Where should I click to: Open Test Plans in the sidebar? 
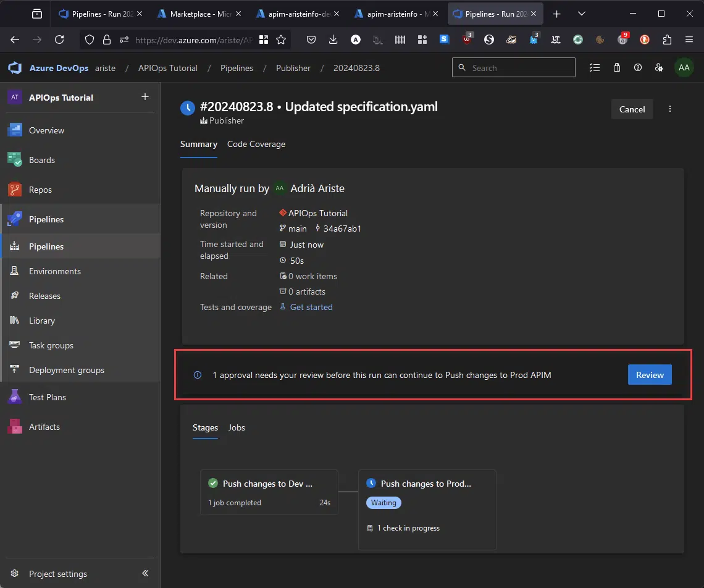coord(47,397)
